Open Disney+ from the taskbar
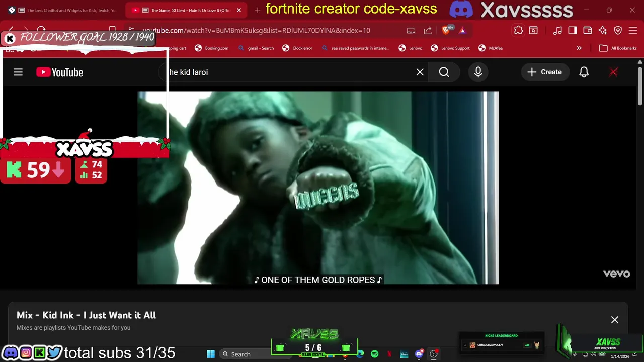 pos(404,354)
